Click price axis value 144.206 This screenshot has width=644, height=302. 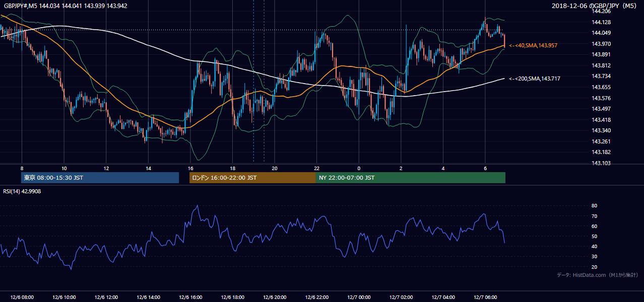point(601,11)
